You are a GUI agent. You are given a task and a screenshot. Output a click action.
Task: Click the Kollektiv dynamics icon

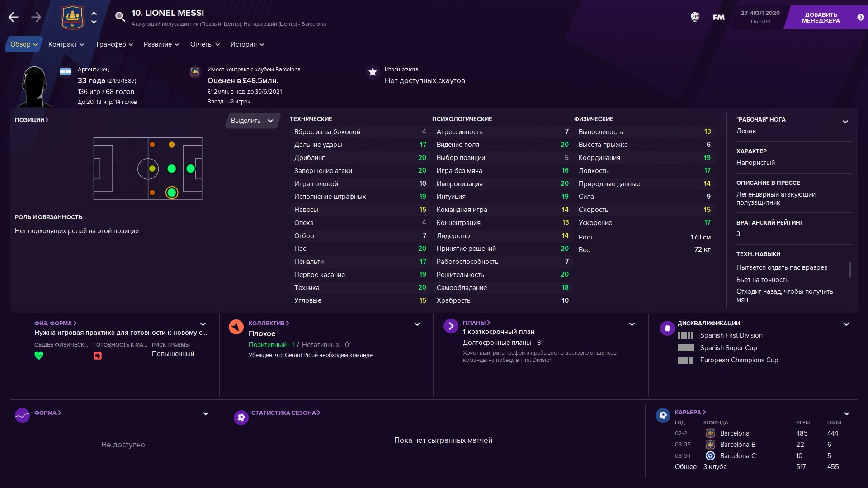tap(236, 327)
